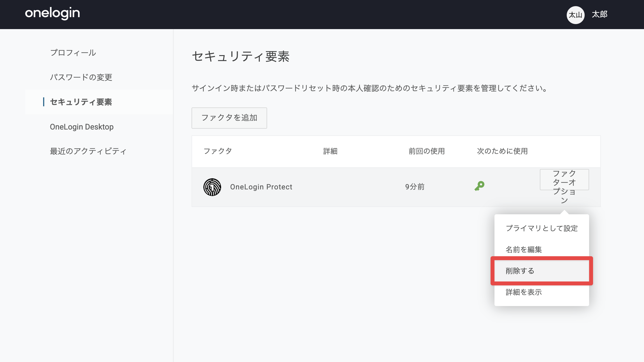Go to プロフィール in the sidebar
This screenshot has width=644, height=362.
point(73,53)
